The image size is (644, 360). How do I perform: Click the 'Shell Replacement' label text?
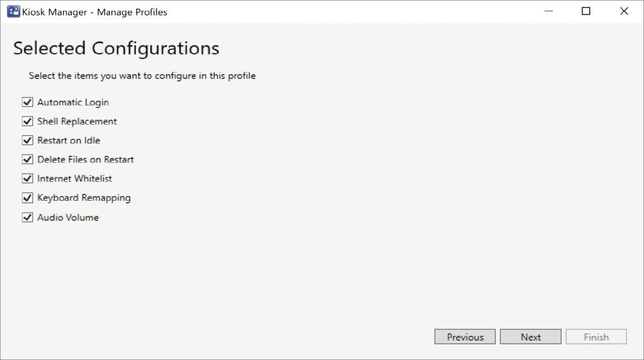click(x=77, y=121)
